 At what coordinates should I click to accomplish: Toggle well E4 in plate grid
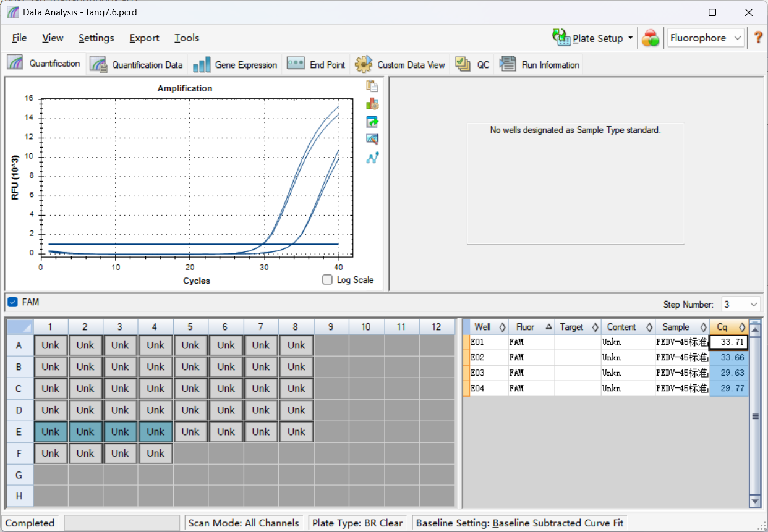[x=156, y=432]
